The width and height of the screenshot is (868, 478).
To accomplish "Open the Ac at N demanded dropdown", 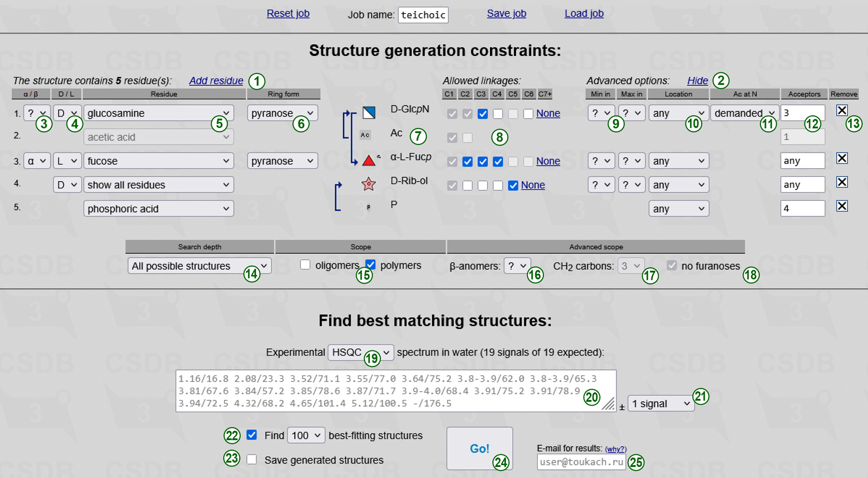I will [745, 113].
